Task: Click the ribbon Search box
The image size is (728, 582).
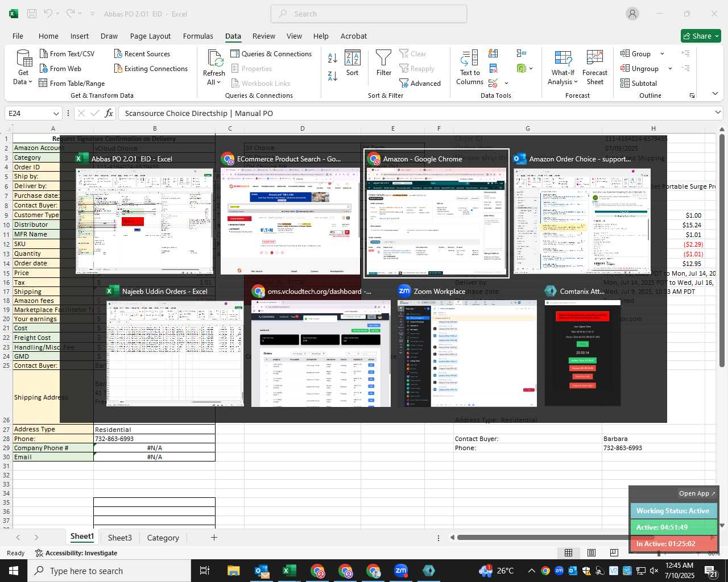Action: [x=369, y=14]
